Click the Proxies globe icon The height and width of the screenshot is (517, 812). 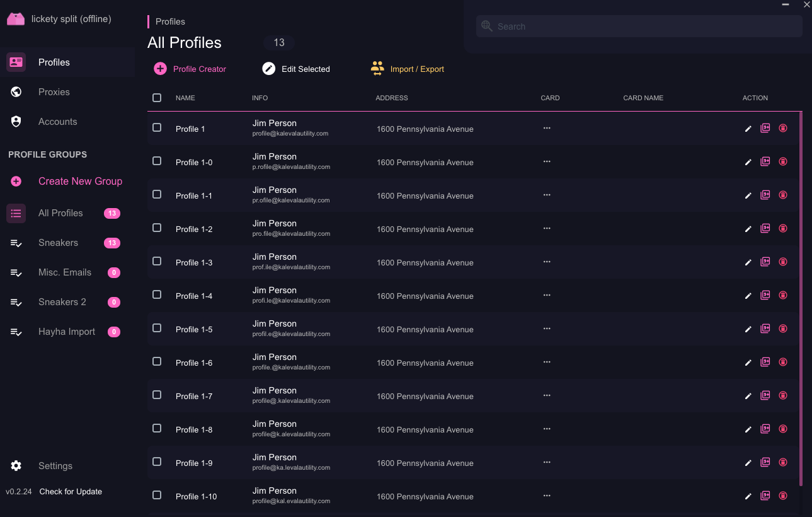pos(16,92)
